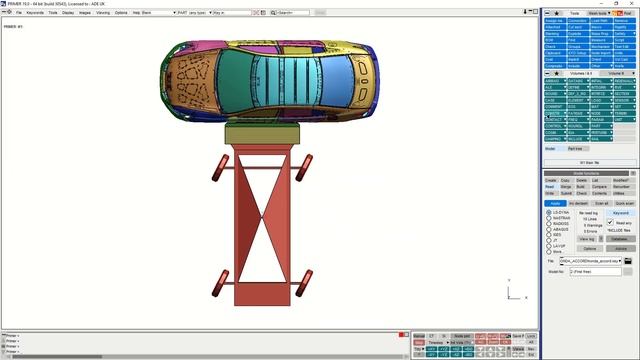Select the RADIOSS radio button
Image resolution: width=640 pixels, height=360 pixels.
pyautogui.click(x=549, y=224)
